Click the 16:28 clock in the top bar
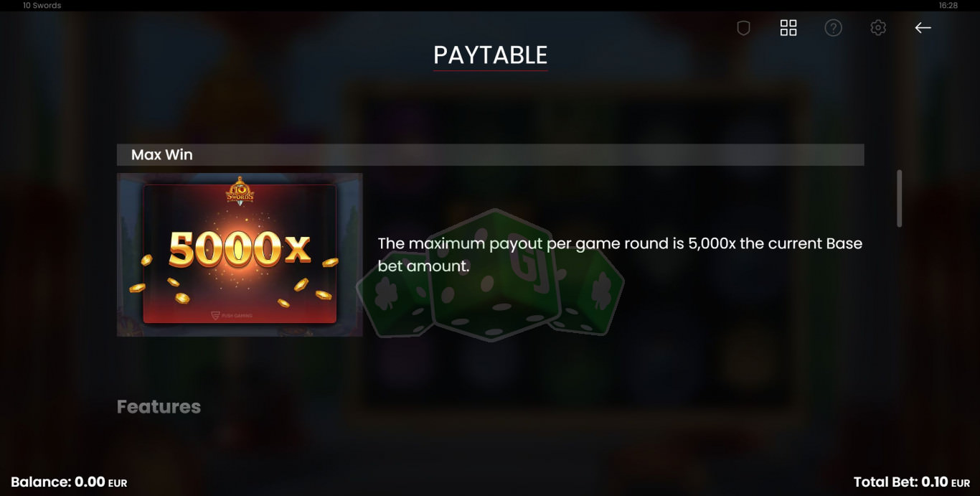Screen dimensions: 980x496 point(948,5)
